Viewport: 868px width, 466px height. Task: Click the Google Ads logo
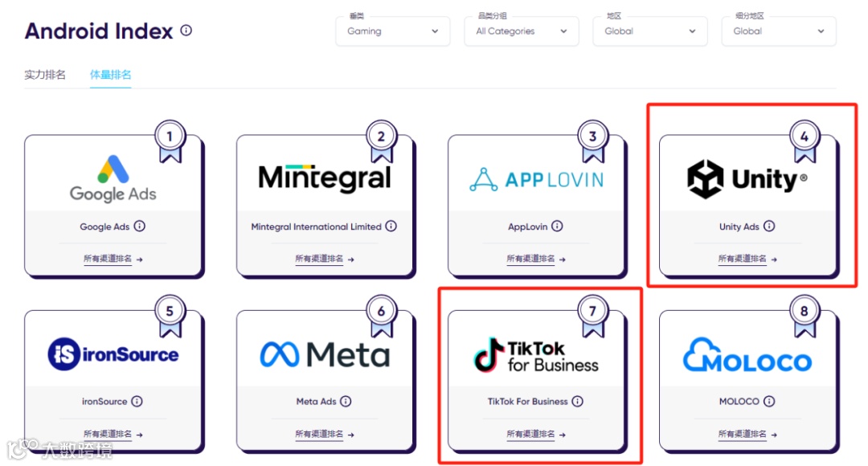tap(113, 178)
